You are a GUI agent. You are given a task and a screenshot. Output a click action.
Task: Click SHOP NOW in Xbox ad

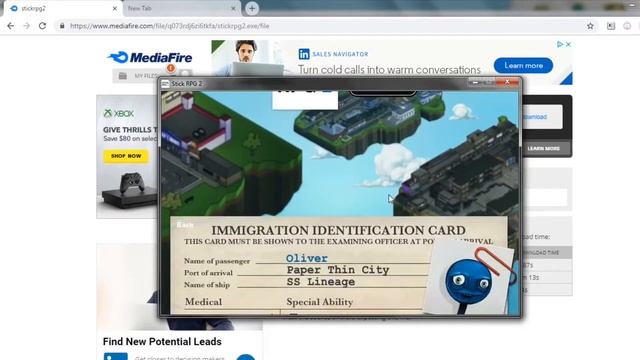point(126,156)
